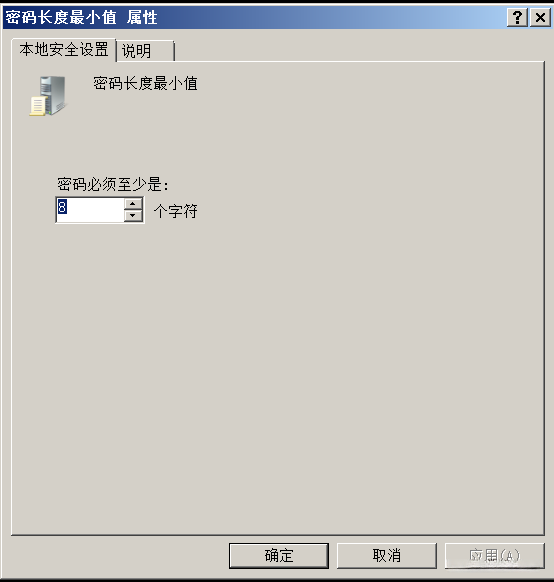Image resolution: width=554 pixels, height=582 pixels.
Task: Click the 个字符 unit label
Action: [176, 211]
